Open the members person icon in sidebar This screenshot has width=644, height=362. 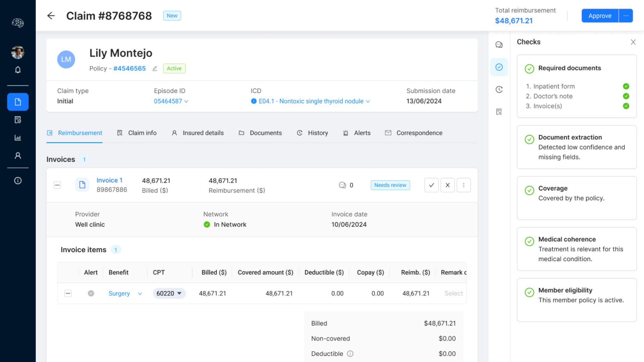(18, 156)
